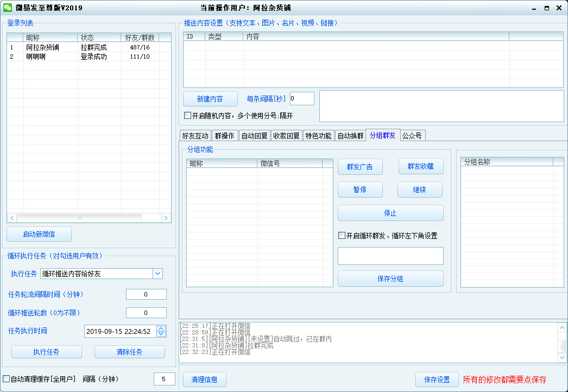568x392 pixels.
Task: Select login row 啊啊啊
Action: 89,56
